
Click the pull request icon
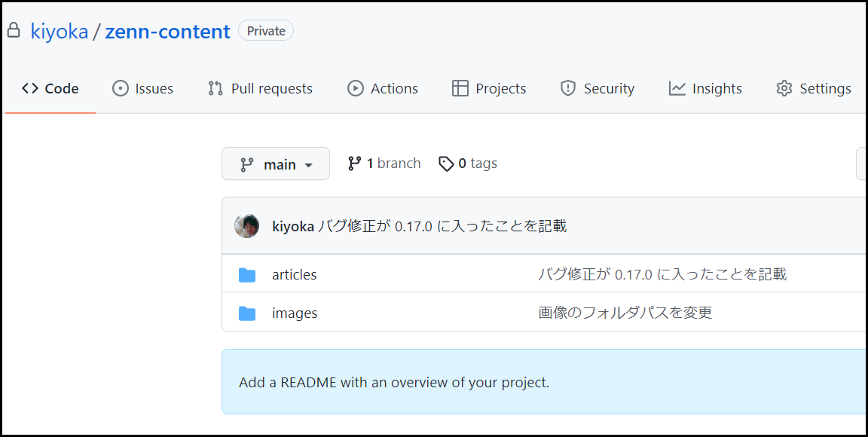[x=215, y=89]
